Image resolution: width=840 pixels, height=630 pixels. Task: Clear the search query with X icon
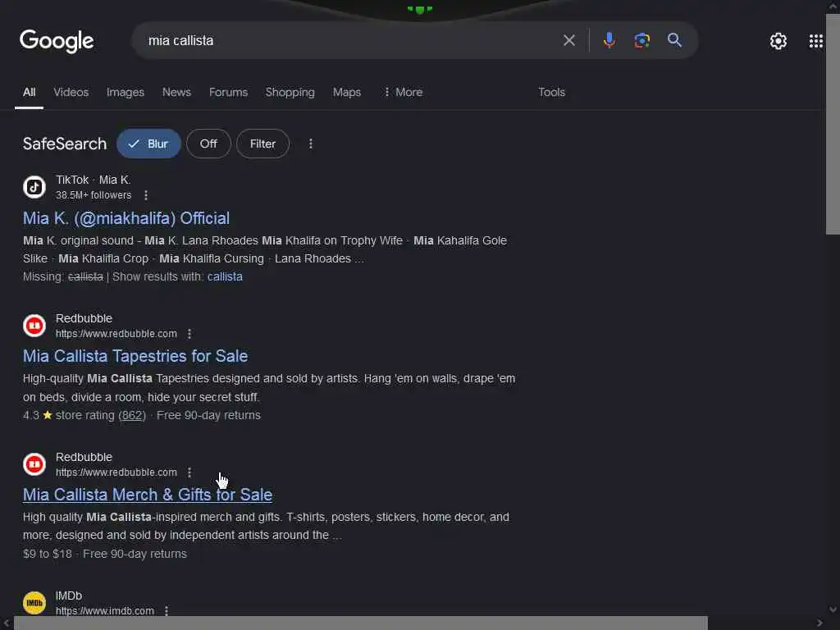tap(569, 40)
